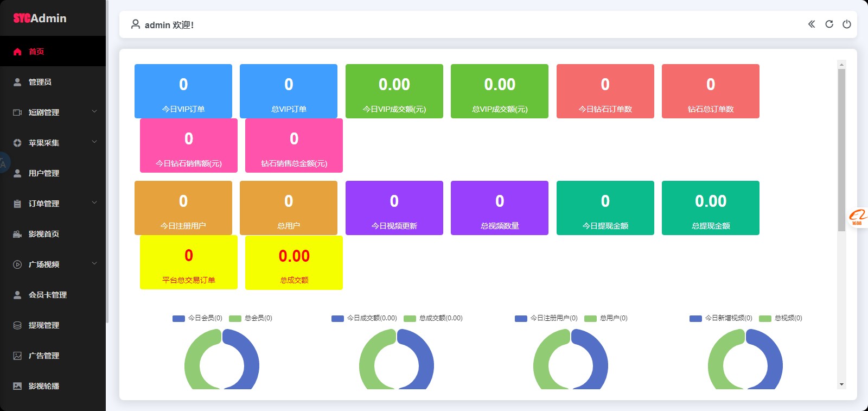
Task: Open 用户管理 from the sidebar
Action: [x=44, y=173]
